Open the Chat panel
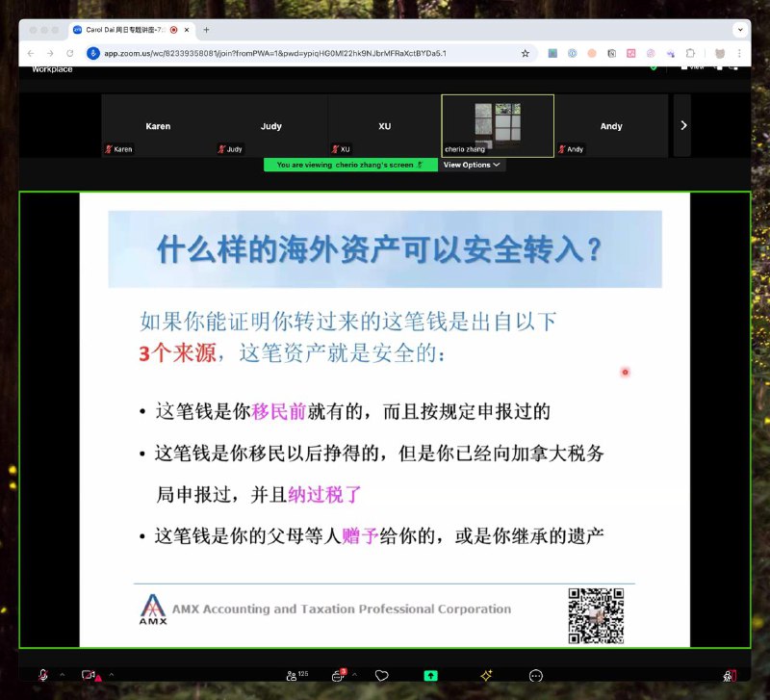The image size is (770, 700). [x=339, y=675]
